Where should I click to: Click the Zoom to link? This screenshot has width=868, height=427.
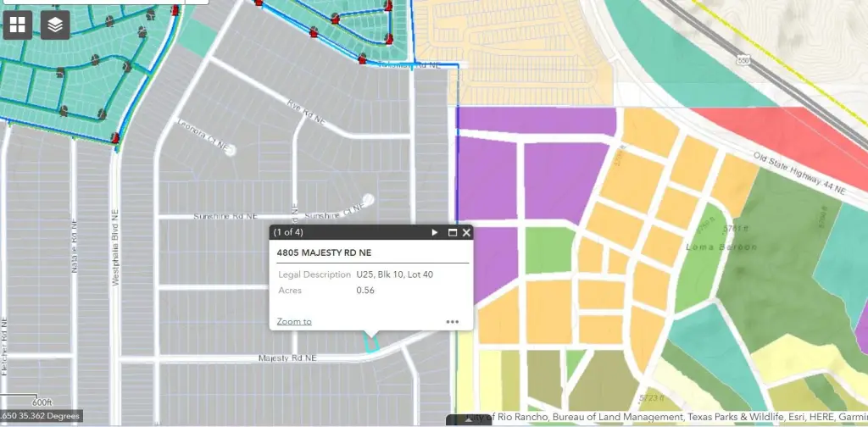(x=294, y=322)
